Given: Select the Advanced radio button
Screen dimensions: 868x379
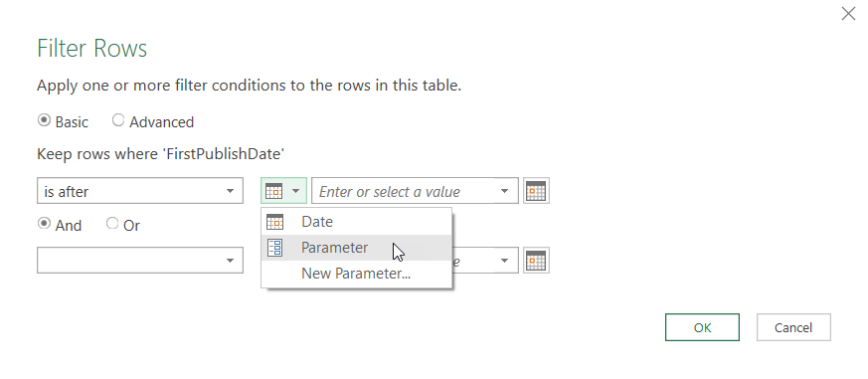Looking at the screenshot, I should tap(118, 120).
